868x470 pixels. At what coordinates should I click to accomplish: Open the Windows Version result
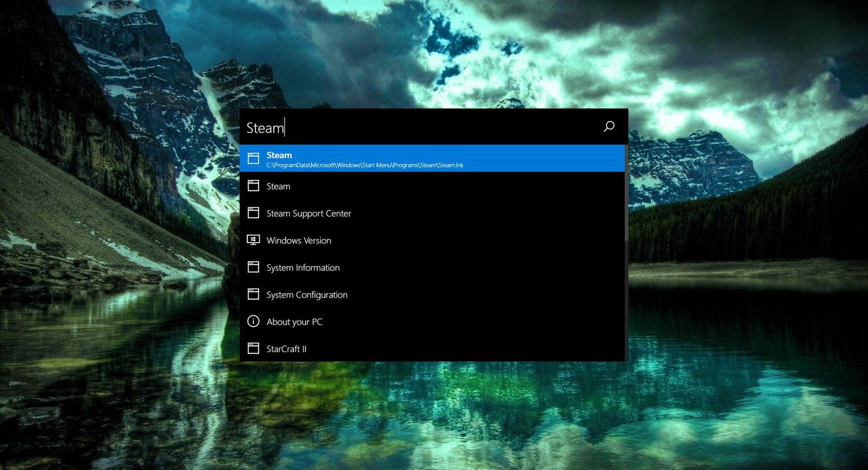pyautogui.click(x=432, y=241)
